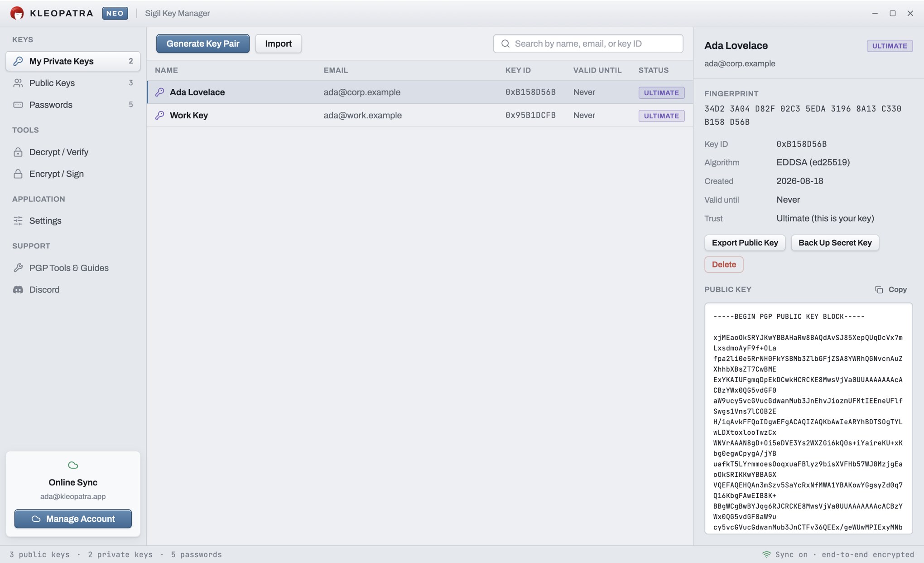This screenshot has height=563, width=924.
Task: Click Export Public Key button
Action: [745, 243]
